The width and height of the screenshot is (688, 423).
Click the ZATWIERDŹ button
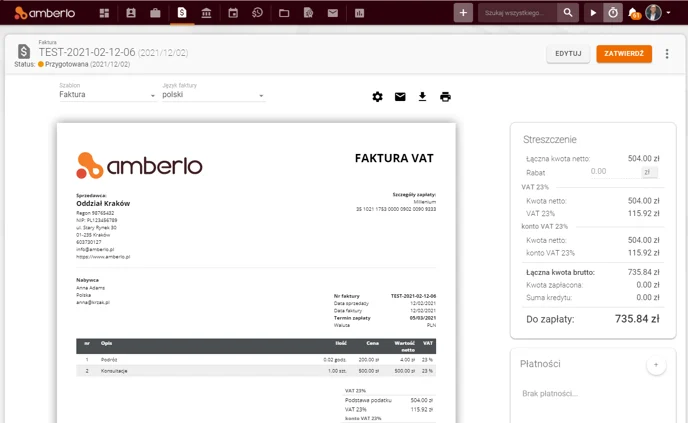[624, 54]
